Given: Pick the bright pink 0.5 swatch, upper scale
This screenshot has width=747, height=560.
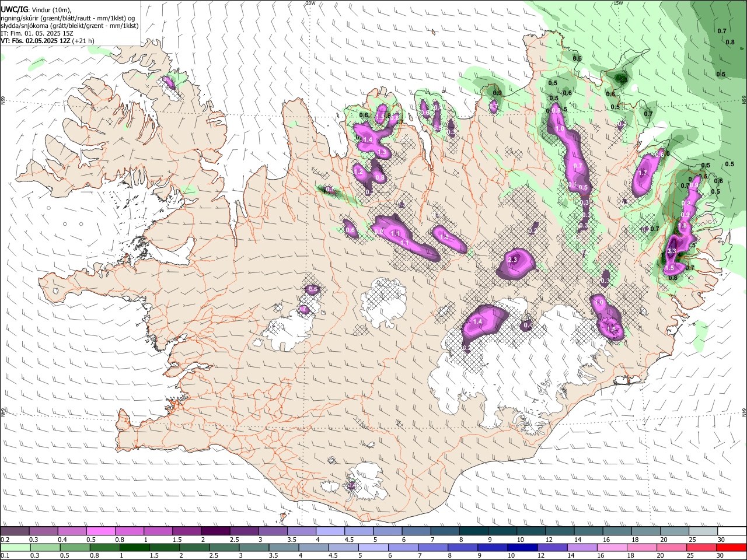Looking at the screenshot, I should [x=100, y=531].
